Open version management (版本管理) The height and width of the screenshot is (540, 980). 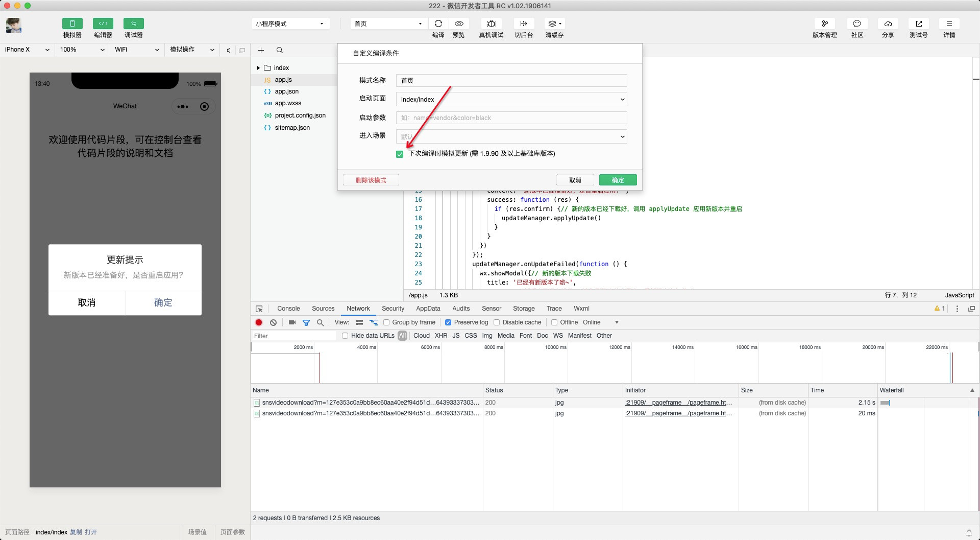(x=825, y=24)
